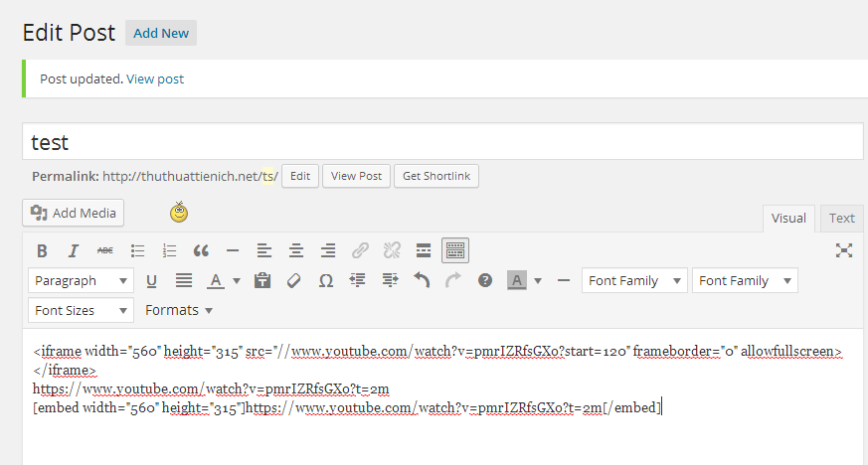The height and width of the screenshot is (465, 868).
Task: Follow the View post link
Action: [155, 79]
